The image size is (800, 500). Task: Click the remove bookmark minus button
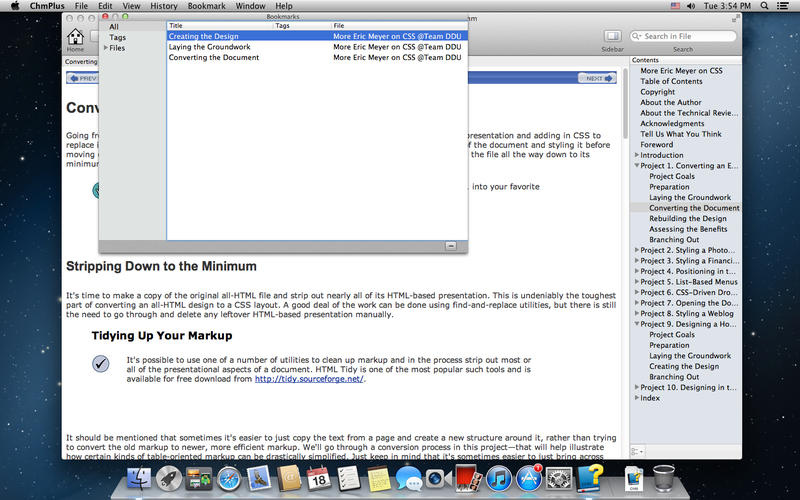450,245
